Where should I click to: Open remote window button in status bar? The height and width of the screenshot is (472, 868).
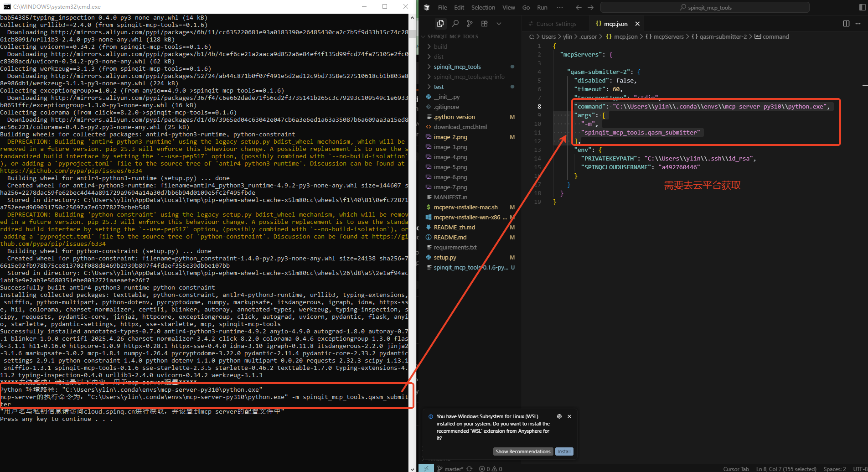426,468
